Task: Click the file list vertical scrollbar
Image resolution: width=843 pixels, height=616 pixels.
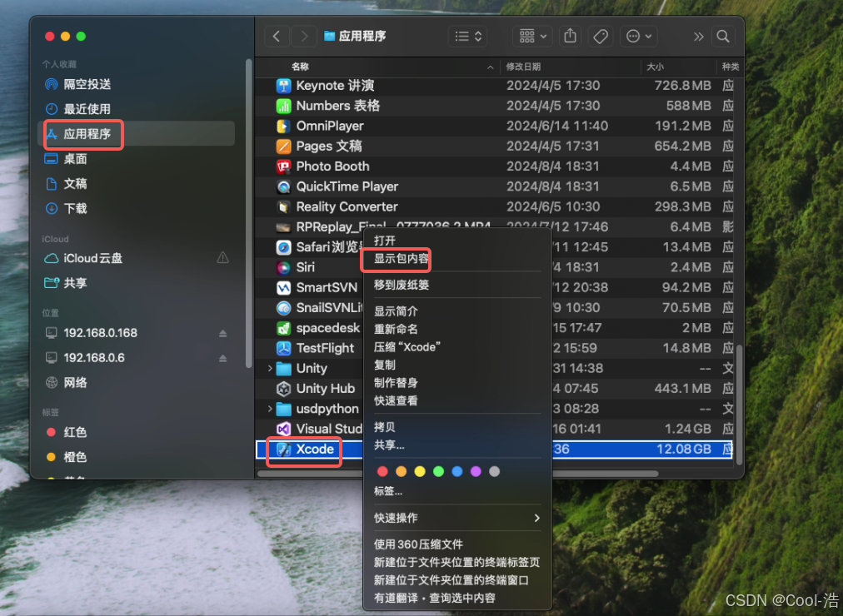Action: [x=739, y=405]
